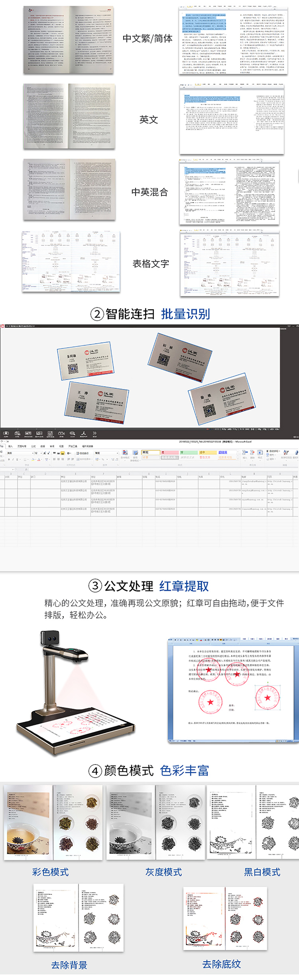This screenshot has width=299, height=980.
Task: Expand more tools with double chevron icon
Action: pos(94,433)
